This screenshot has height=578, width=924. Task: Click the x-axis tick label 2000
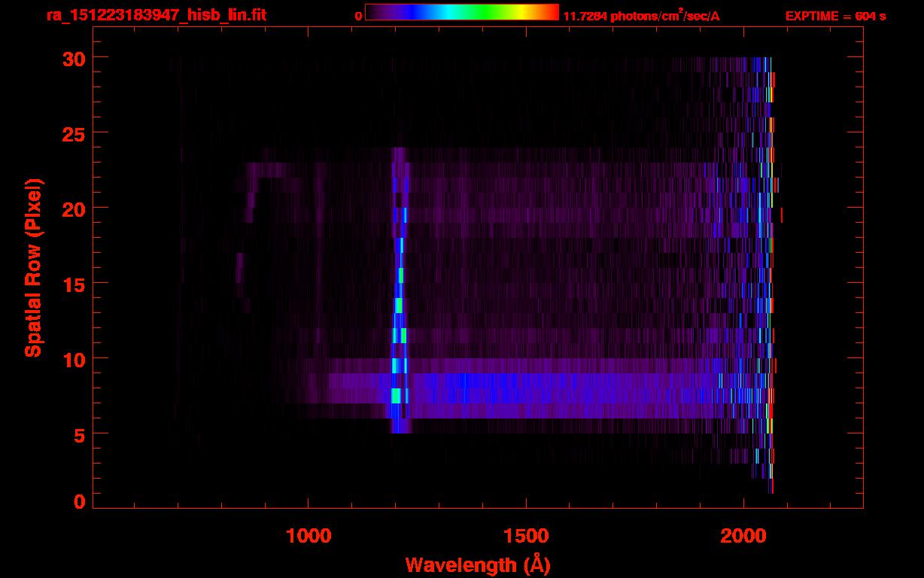(743, 536)
